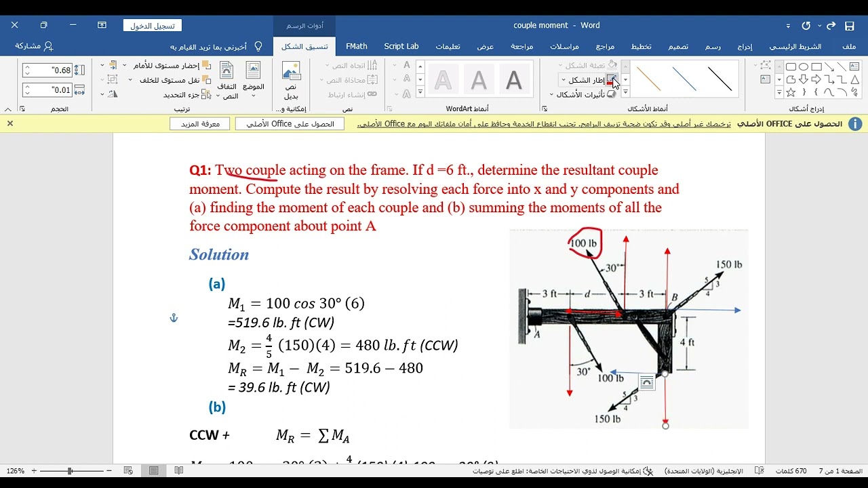Click Send Backward (نقل مستوى للخلف)
This screenshot has height=488, width=868.
175,80
